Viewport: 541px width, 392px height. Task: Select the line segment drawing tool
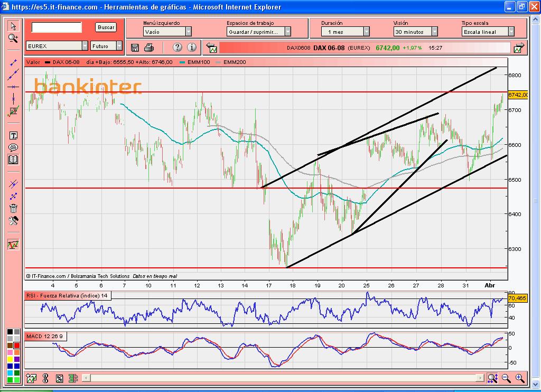click(13, 62)
